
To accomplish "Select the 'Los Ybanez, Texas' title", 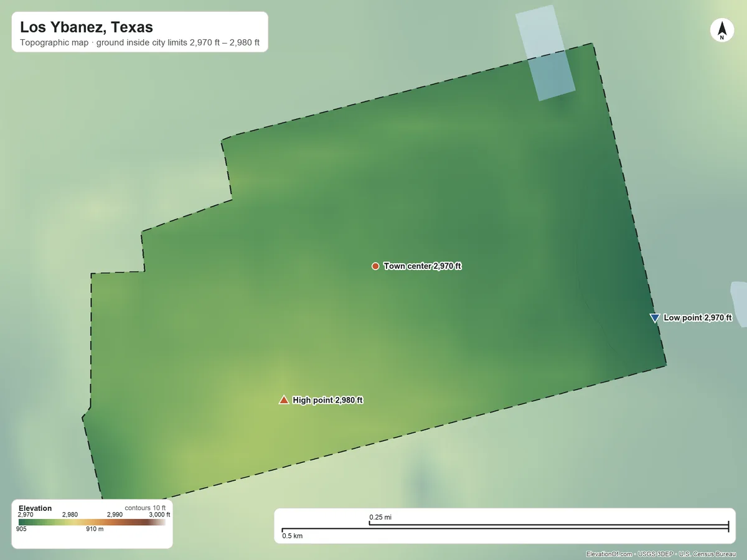I will pos(87,27).
